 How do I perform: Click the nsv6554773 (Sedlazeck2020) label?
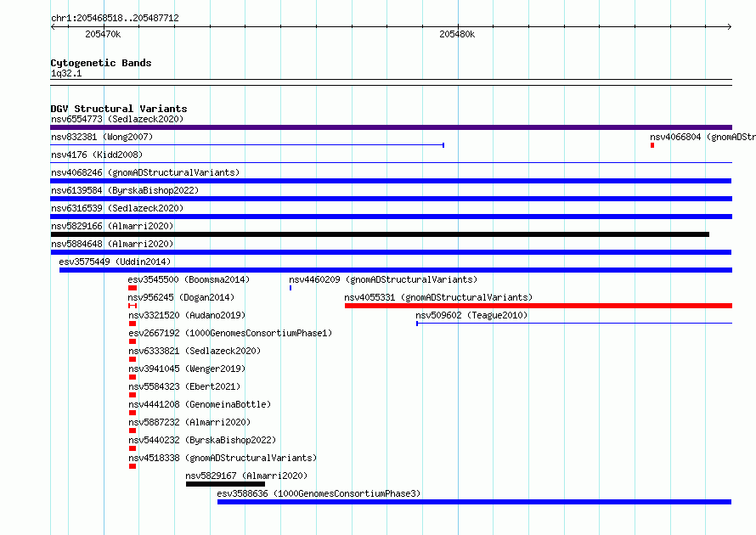click(117, 119)
